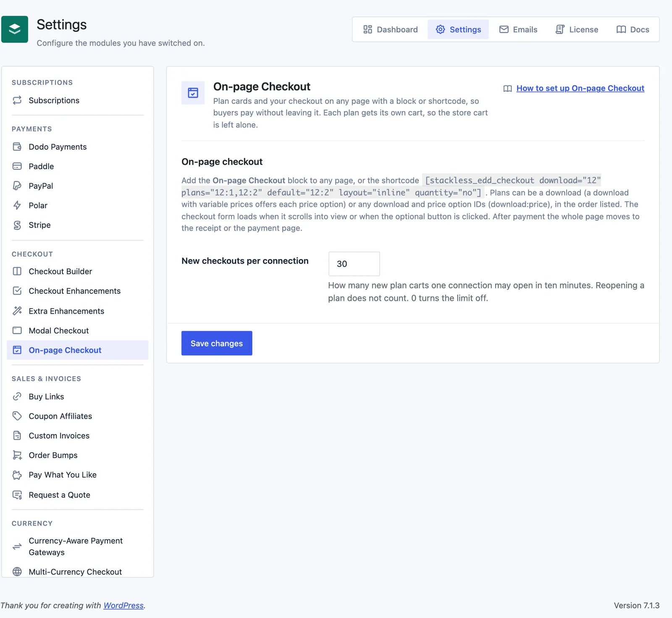Focus the New checkouts per connection field
The image size is (672, 618).
[x=354, y=264]
